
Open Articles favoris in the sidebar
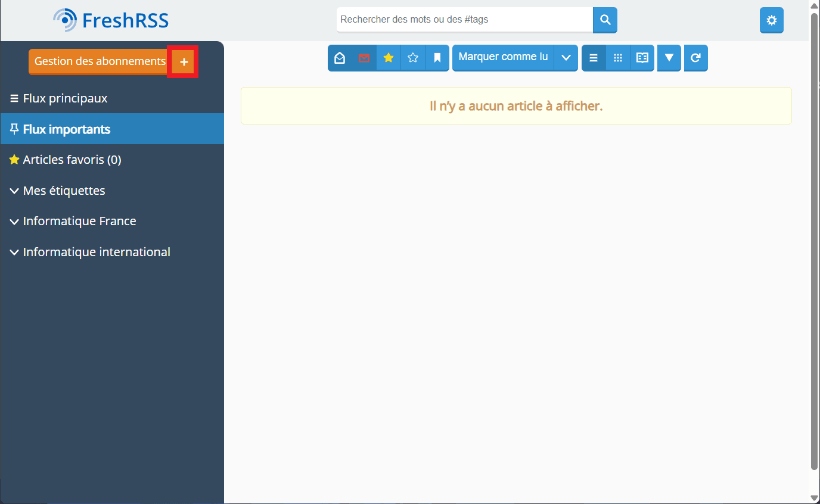pyautogui.click(x=72, y=160)
